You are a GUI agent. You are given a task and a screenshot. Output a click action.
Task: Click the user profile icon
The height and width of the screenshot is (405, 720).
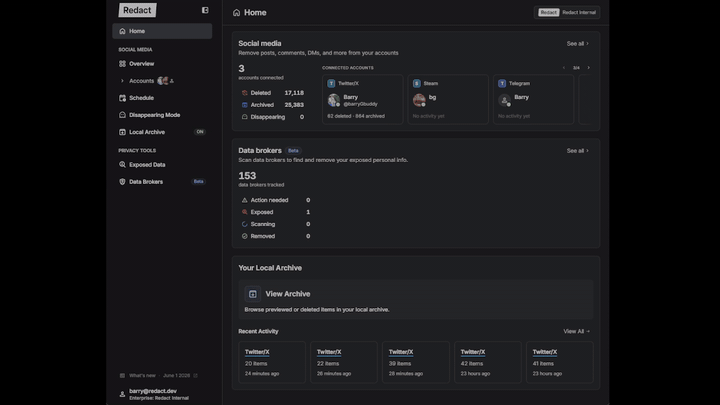pyautogui.click(x=122, y=394)
